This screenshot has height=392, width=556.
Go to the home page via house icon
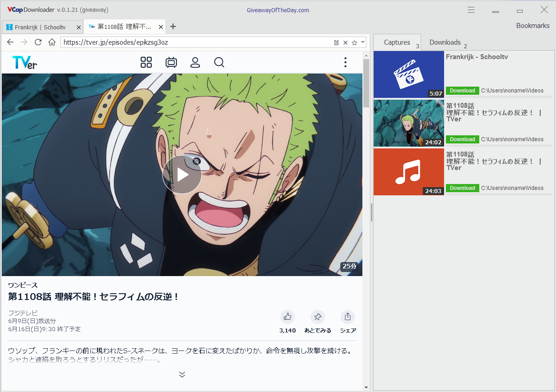[x=52, y=42]
